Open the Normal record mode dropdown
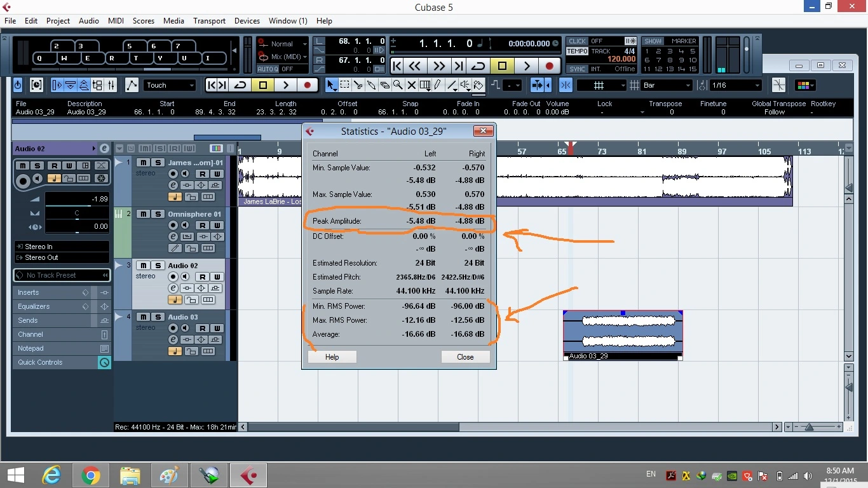868x488 pixels. 282,44
